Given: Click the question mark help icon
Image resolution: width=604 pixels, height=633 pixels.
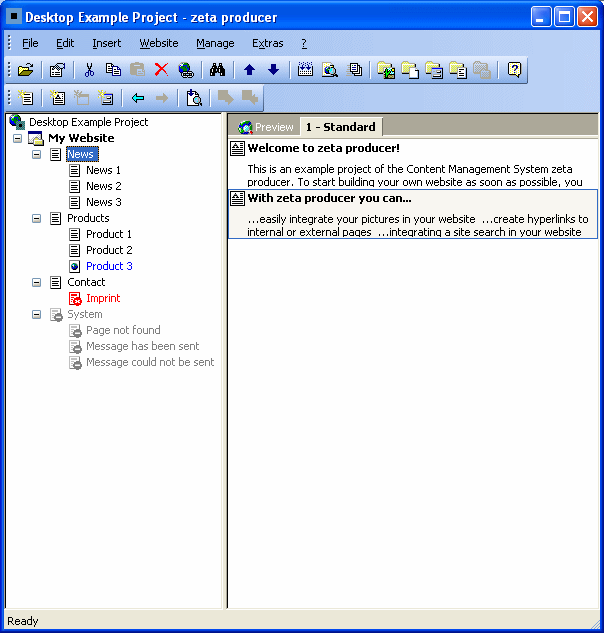Looking at the screenshot, I should click(x=514, y=70).
